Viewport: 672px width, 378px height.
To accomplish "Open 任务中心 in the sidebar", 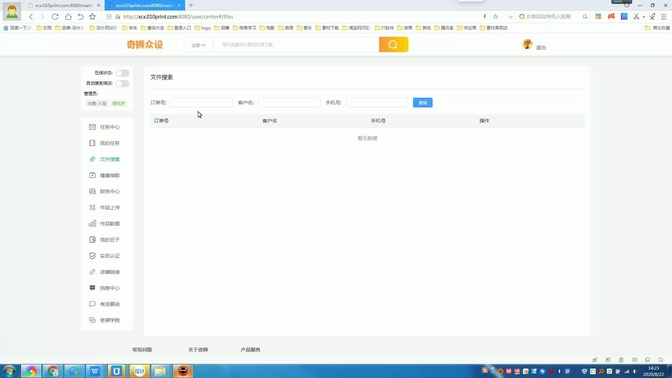I will (105, 127).
